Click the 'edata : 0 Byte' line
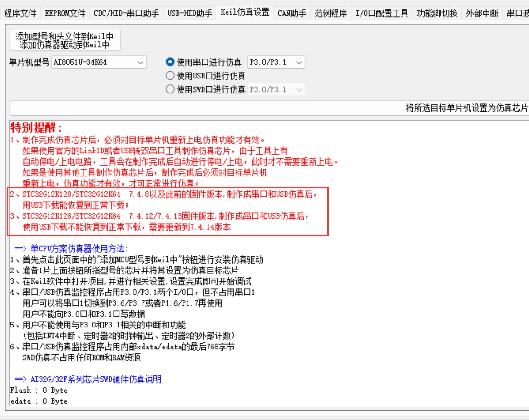The image size is (529, 420). pyautogui.click(x=39, y=401)
